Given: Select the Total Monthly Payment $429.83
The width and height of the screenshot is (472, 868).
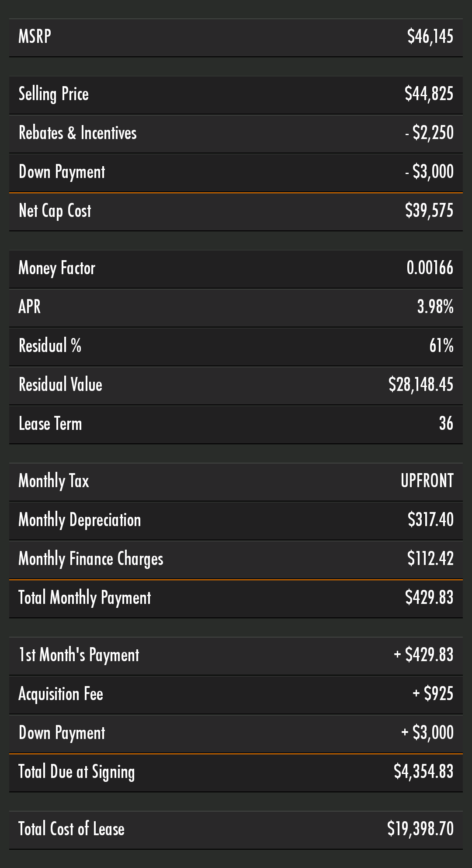Looking at the screenshot, I should point(429,598).
